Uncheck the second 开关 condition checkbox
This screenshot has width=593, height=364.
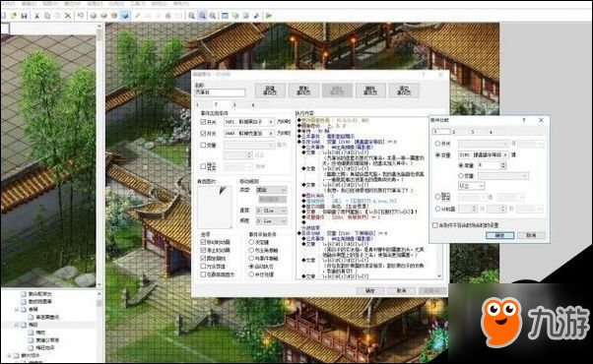tap(203, 133)
